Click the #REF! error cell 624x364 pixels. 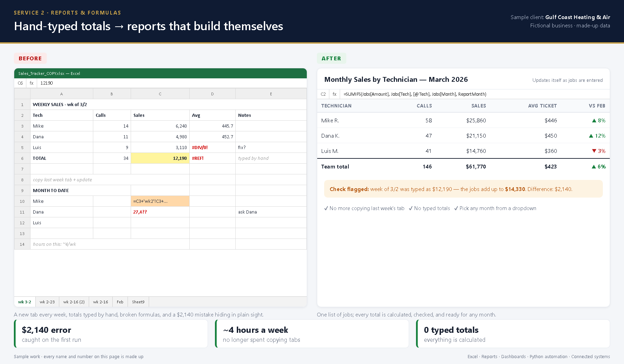click(213, 158)
